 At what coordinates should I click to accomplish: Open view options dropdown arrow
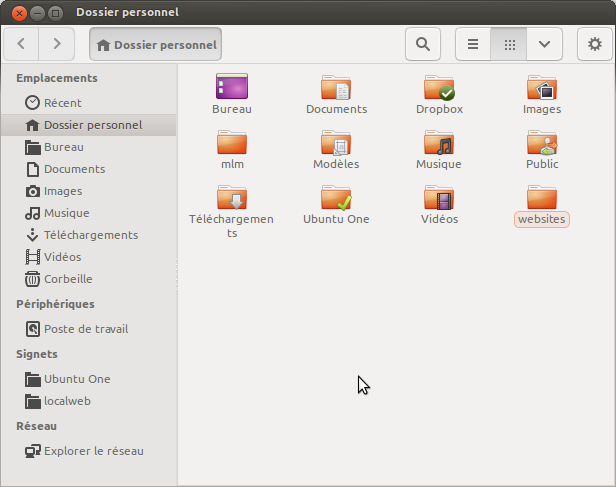click(544, 44)
